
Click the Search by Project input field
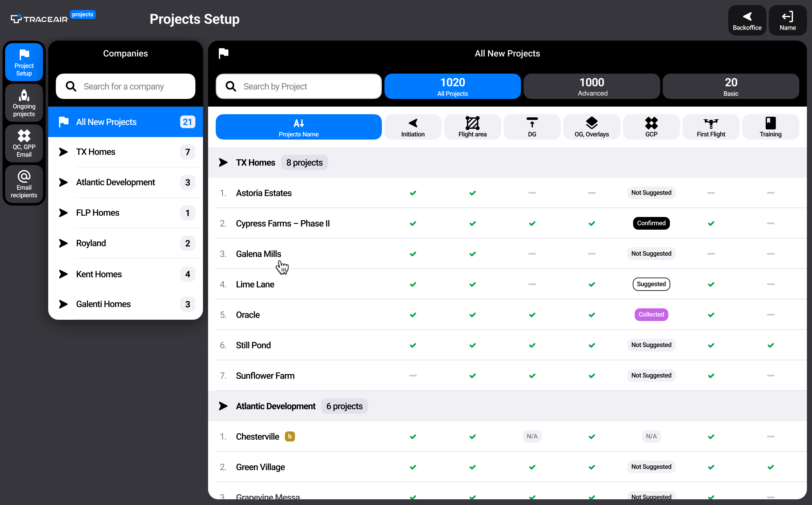coord(298,86)
